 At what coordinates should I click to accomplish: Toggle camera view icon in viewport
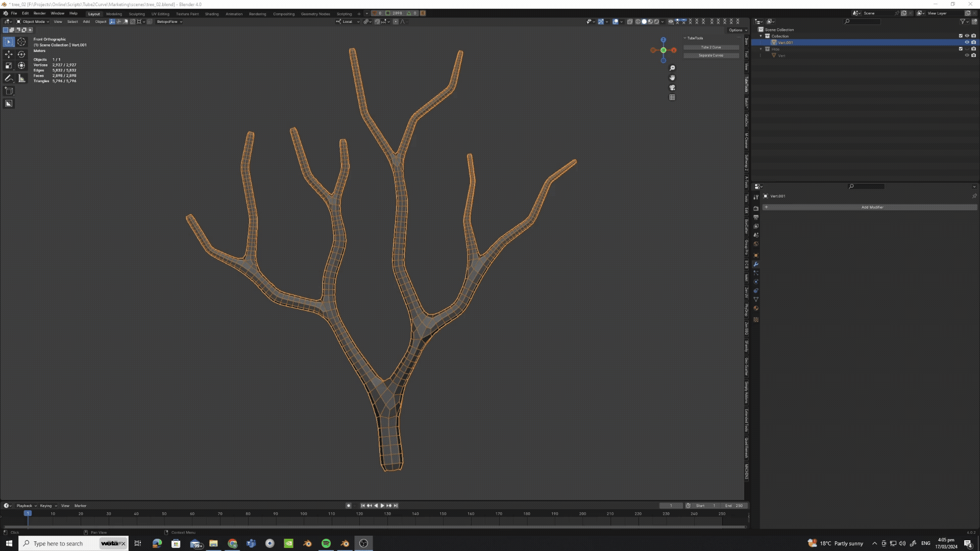tap(672, 88)
